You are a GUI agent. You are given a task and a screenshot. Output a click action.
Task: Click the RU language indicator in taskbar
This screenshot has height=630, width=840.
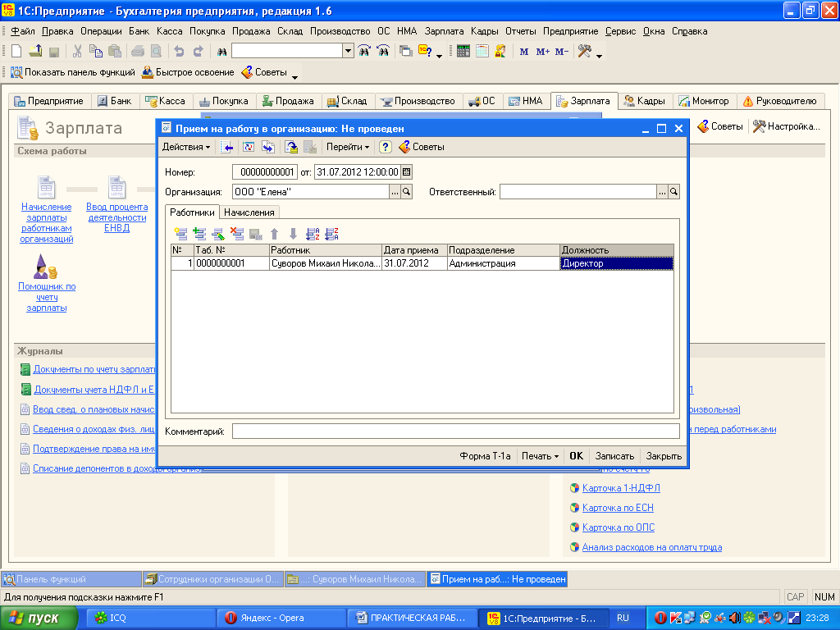coord(623,618)
